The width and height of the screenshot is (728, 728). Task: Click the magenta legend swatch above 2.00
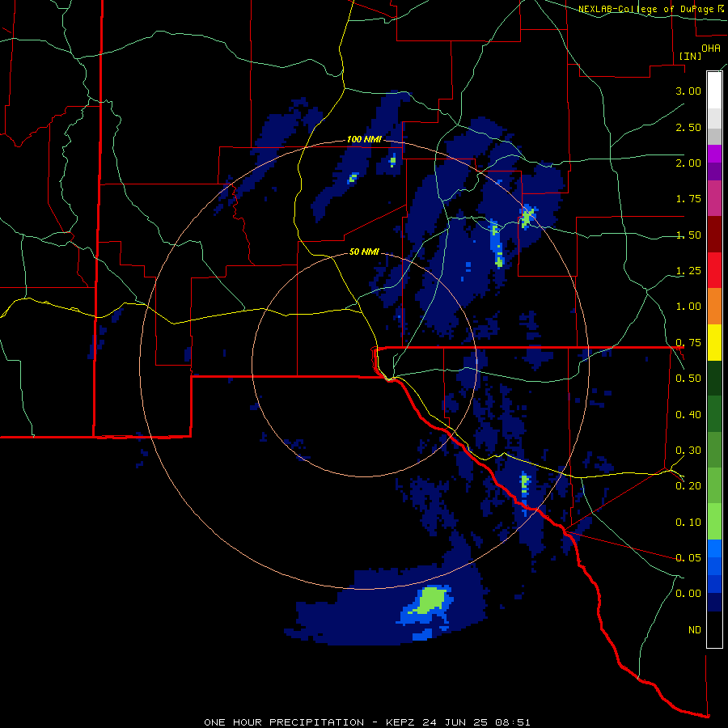tap(714, 154)
